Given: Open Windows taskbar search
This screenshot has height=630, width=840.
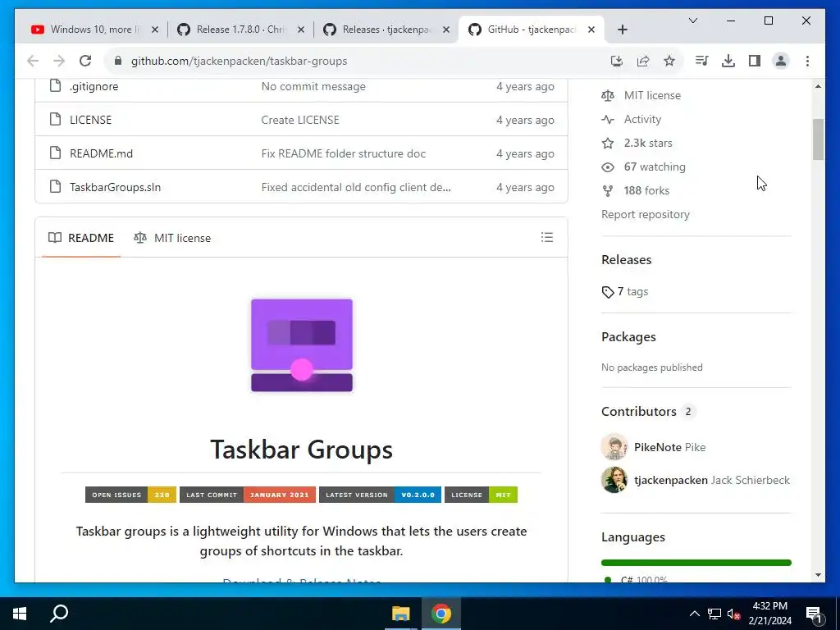Looking at the screenshot, I should (59, 614).
